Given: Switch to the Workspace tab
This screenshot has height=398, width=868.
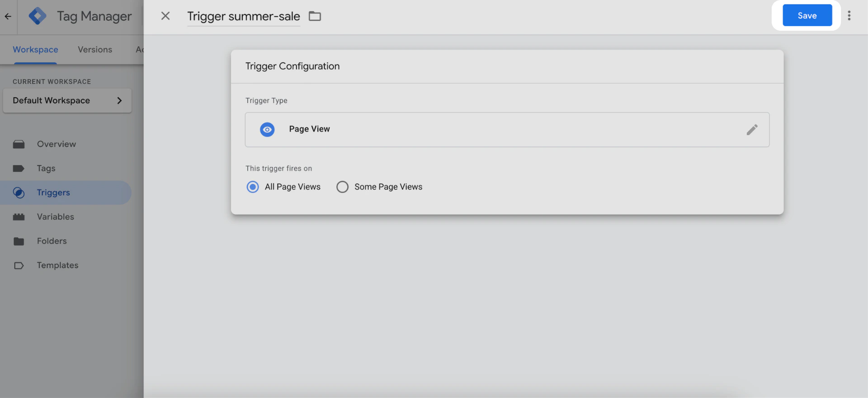Looking at the screenshot, I should click(x=35, y=50).
